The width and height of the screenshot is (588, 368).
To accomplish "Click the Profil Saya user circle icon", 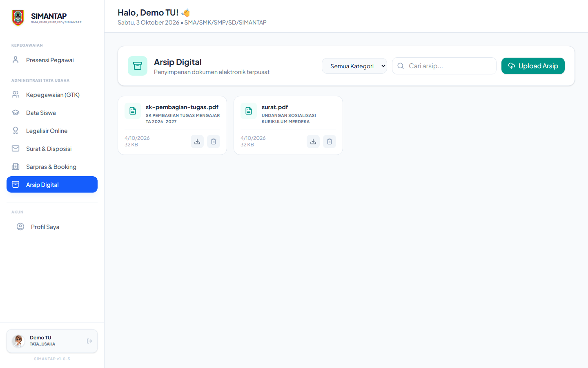I will click(20, 227).
